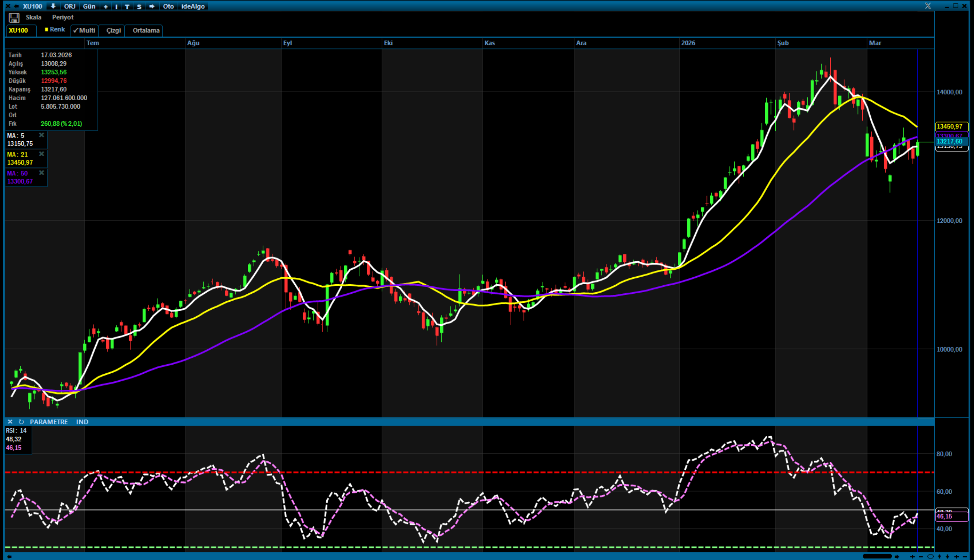
Task: Toggle the Multi checkmark option
Action: [x=84, y=30]
